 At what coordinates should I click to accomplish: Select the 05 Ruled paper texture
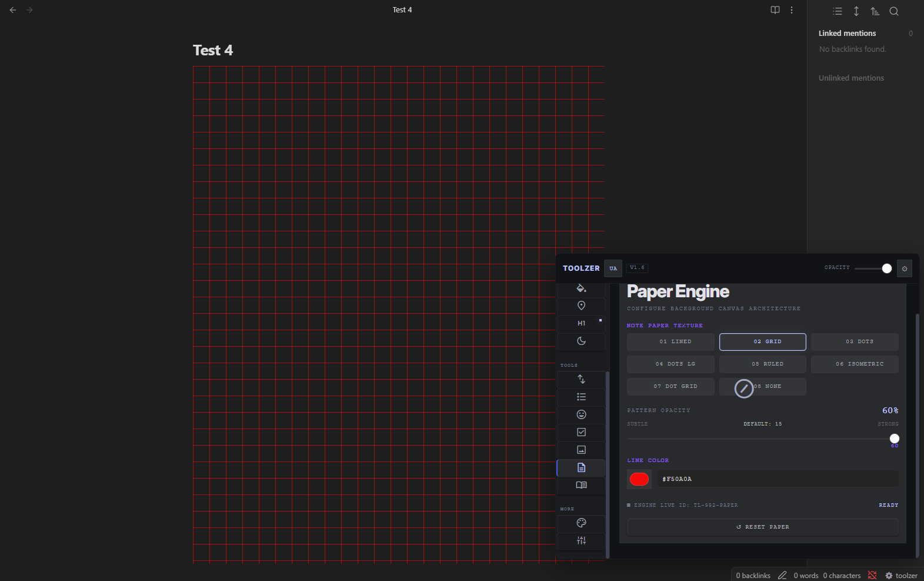pos(763,364)
